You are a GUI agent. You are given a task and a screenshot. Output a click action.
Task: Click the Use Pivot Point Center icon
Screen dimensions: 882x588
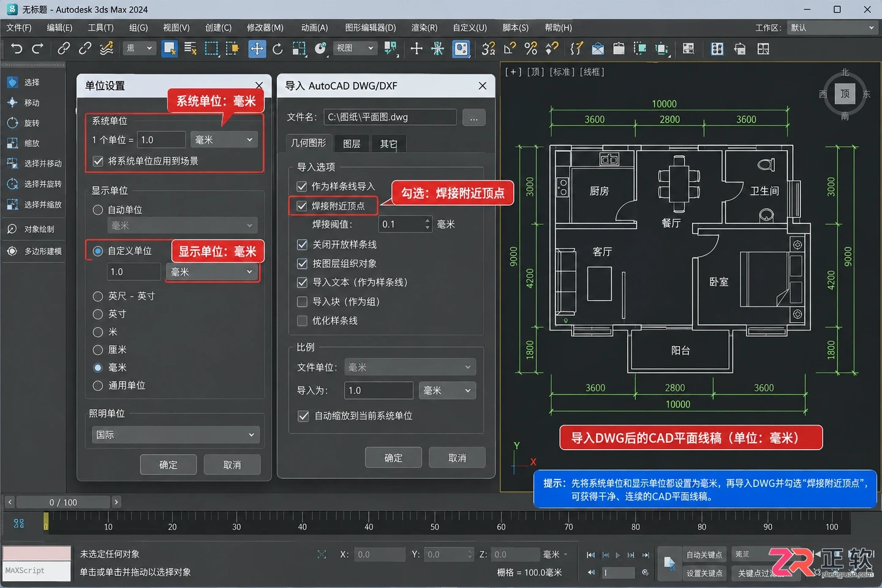click(390, 48)
